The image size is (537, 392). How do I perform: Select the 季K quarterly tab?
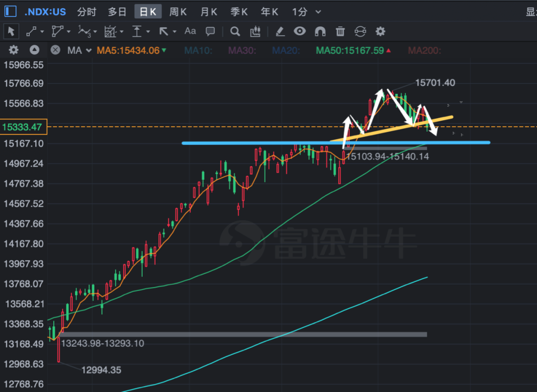239,12
